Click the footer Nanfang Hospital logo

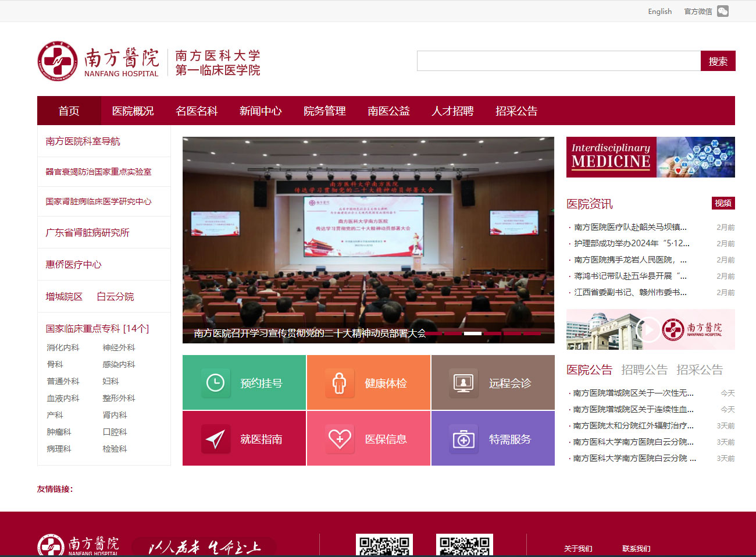tap(79, 545)
